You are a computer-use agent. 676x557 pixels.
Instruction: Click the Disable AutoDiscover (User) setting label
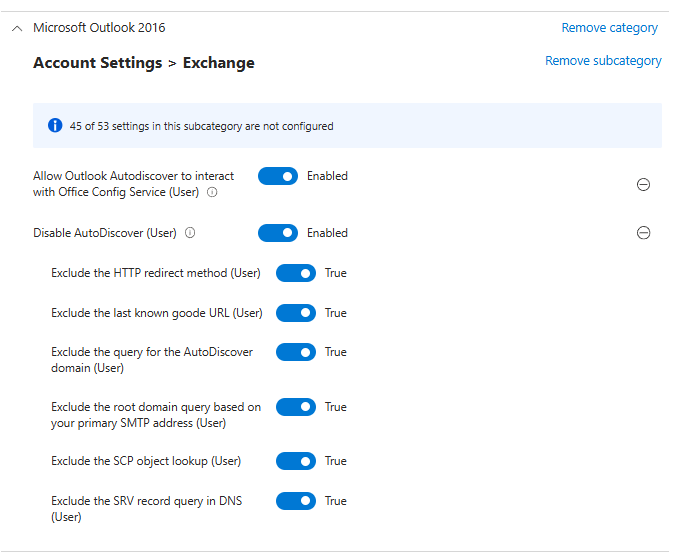click(105, 233)
